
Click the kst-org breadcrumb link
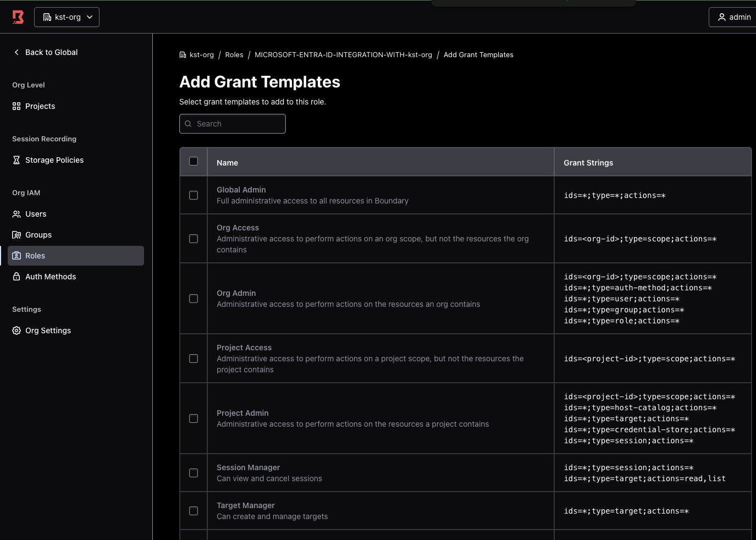tap(202, 55)
